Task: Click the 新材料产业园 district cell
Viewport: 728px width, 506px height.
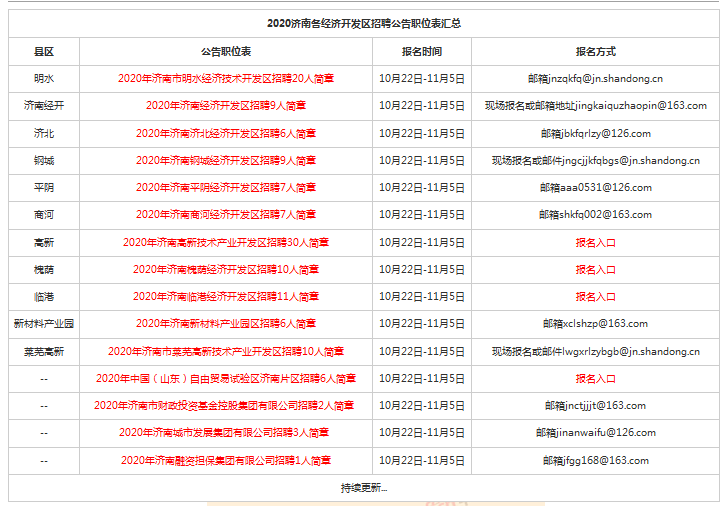Action: pos(44,323)
